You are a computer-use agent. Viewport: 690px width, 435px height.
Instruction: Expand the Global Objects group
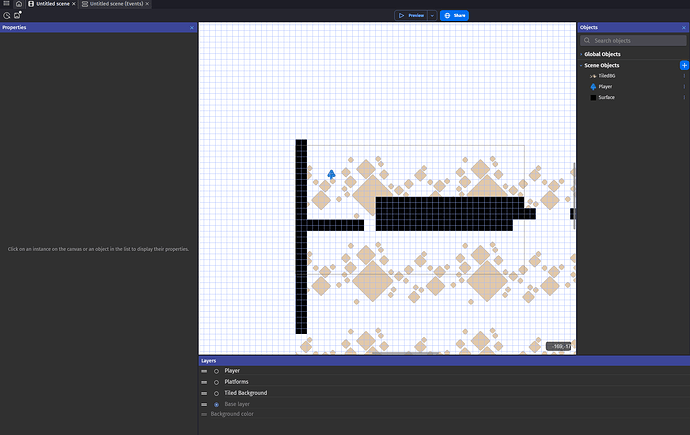(x=581, y=54)
